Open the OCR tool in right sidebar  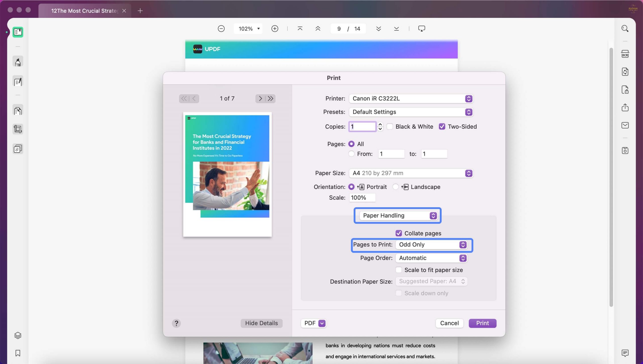pyautogui.click(x=625, y=54)
